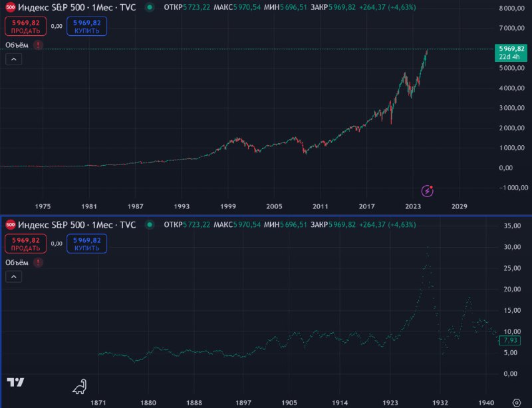
Task: Click the 1923 label on the time axis
Action: [x=390, y=403]
